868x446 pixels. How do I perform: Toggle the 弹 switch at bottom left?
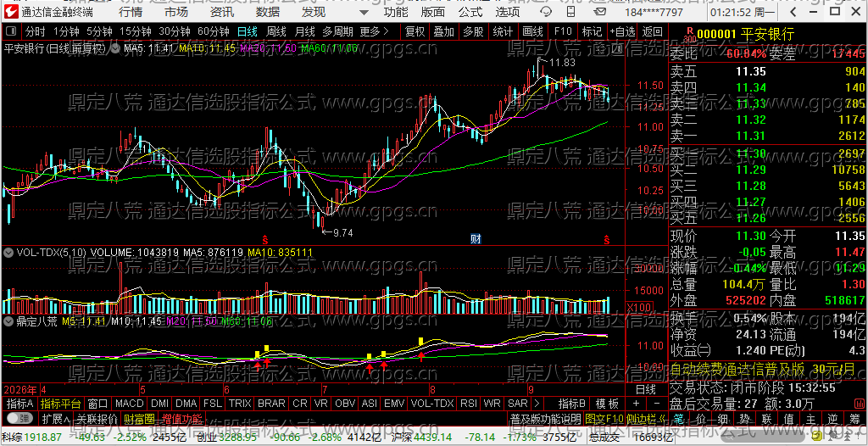(x=19, y=418)
